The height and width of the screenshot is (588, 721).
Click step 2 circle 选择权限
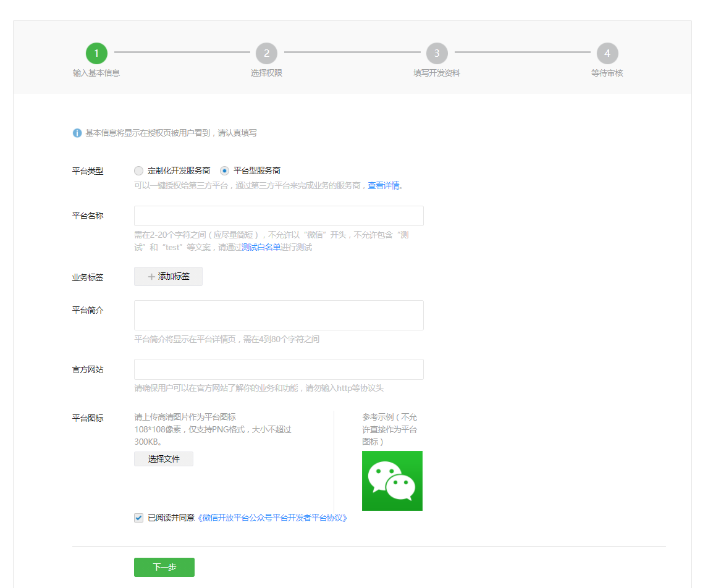[267, 53]
